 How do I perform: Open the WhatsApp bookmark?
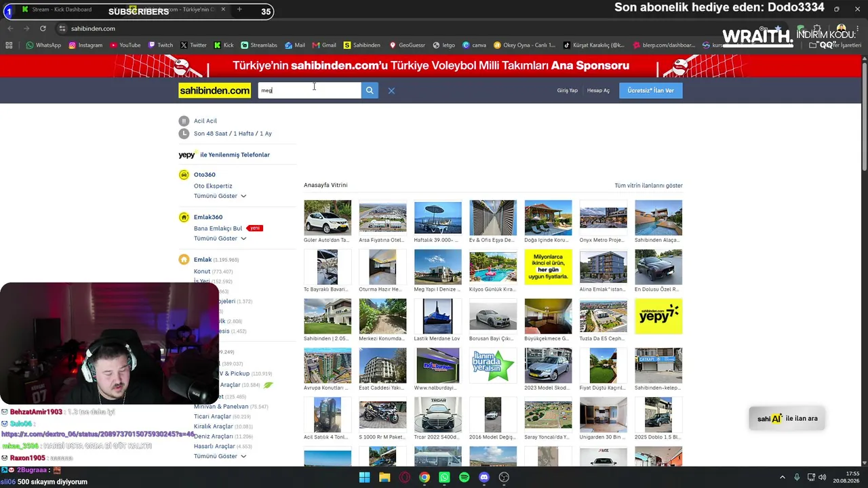click(43, 45)
